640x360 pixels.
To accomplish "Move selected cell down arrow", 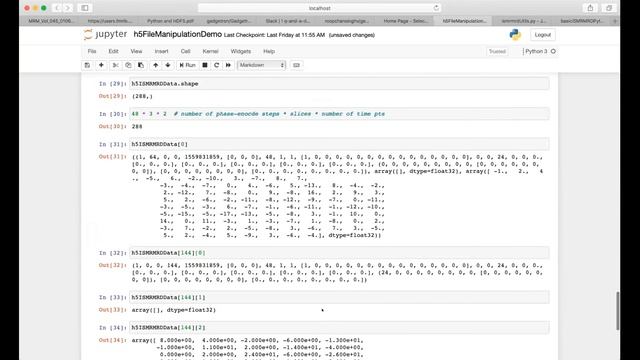I will pos(168,65).
